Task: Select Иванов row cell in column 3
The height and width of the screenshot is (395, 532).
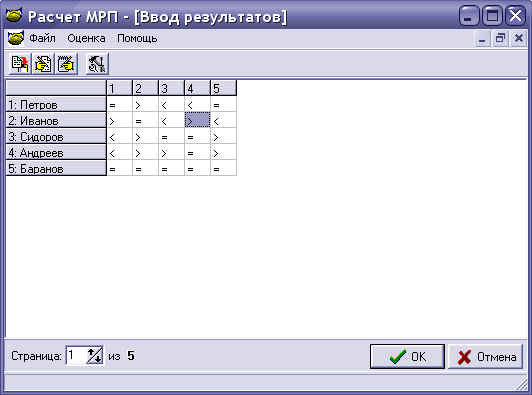Action: (172, 120)
